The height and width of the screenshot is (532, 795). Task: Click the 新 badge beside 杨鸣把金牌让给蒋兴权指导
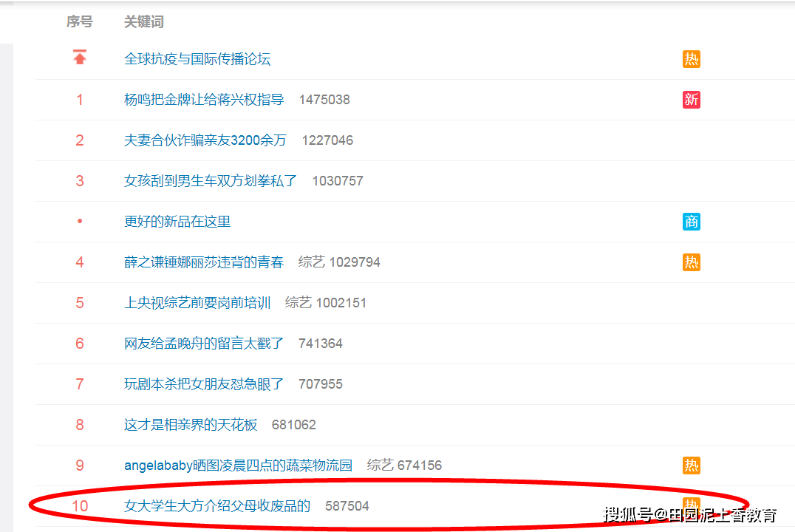pos(691,100)
